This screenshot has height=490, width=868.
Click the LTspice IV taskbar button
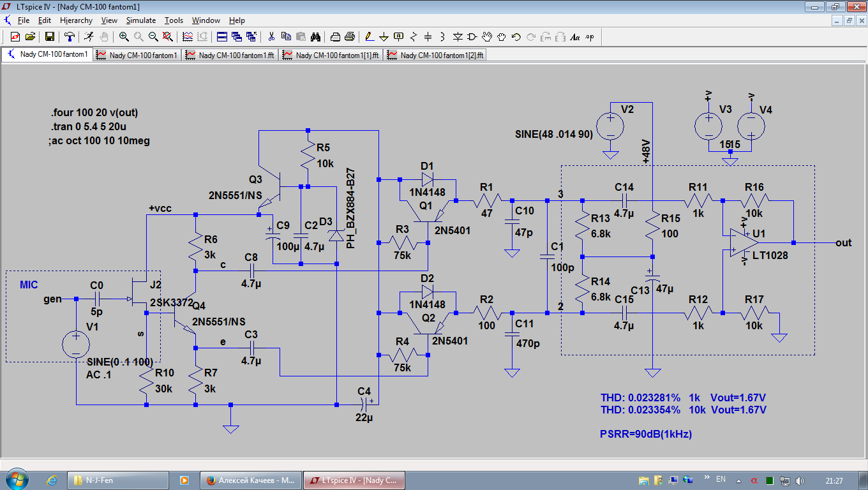point(354,480)
